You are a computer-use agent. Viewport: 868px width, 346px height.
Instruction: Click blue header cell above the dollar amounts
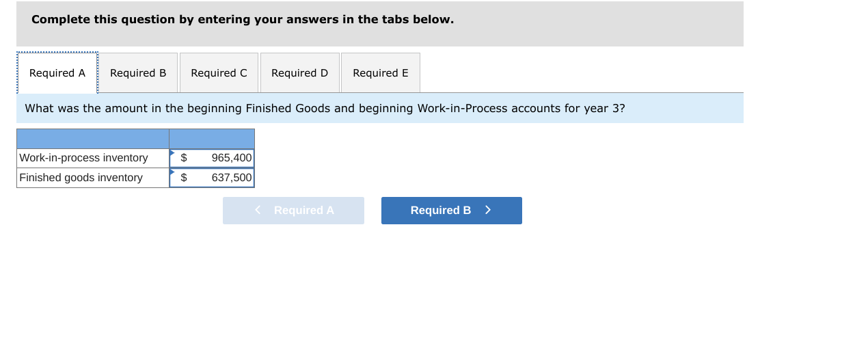[212, 139]
